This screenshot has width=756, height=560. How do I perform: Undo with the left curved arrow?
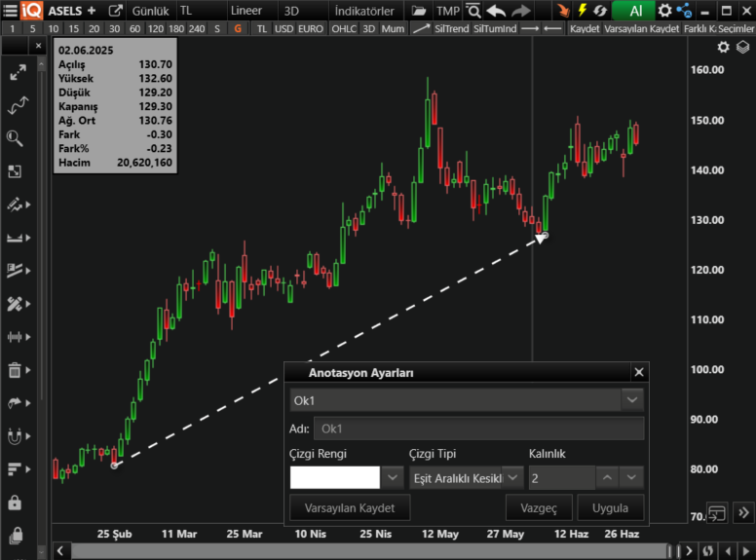(496, 10)
